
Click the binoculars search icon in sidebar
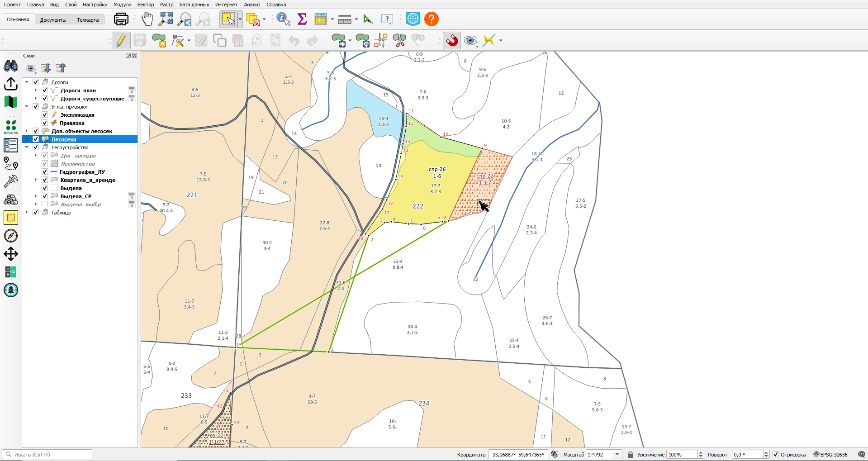(x=11, y=66)
